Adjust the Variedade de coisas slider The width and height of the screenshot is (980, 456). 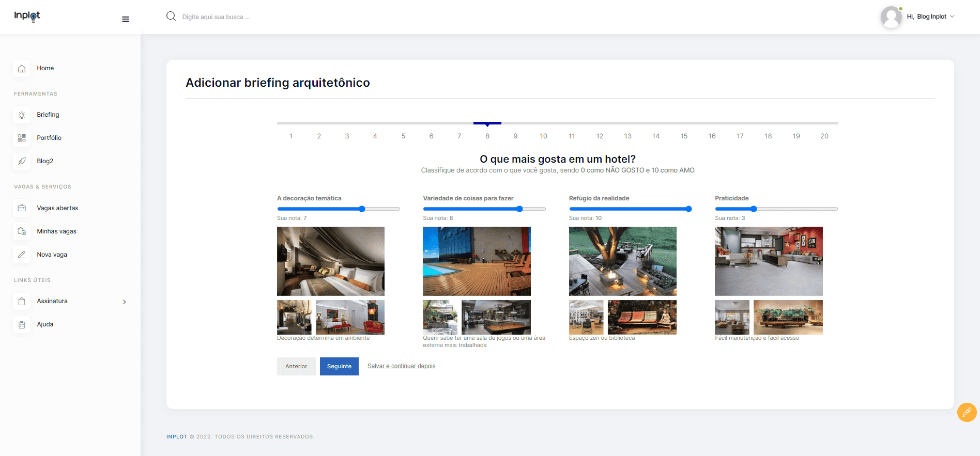[484, 209]
